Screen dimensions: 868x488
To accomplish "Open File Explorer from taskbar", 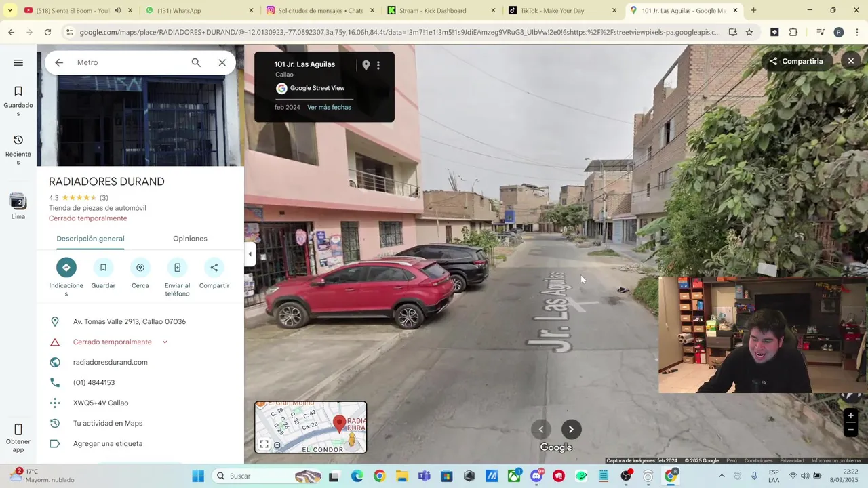I will point(402,476).
